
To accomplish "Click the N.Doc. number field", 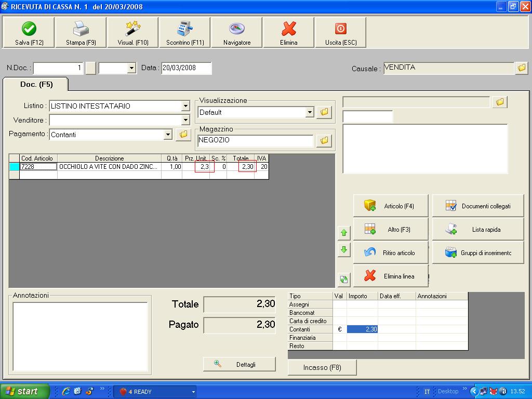I will pos(58,68).
